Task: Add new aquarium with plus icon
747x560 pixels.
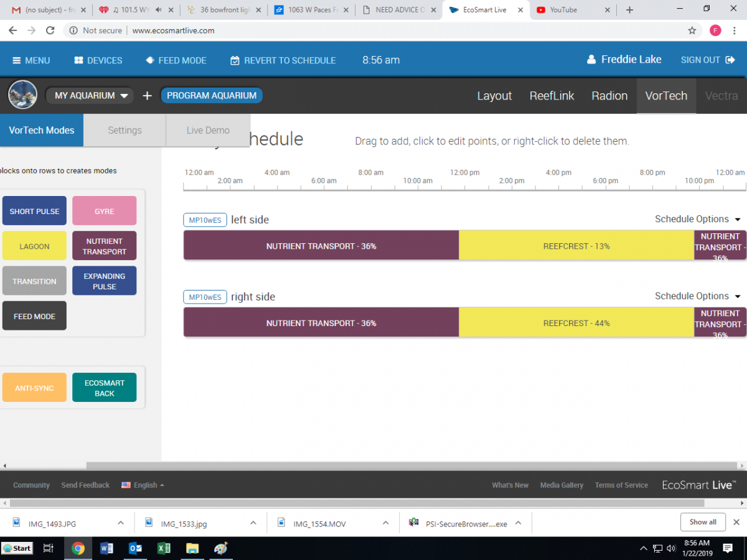Action: coord(147,96)
